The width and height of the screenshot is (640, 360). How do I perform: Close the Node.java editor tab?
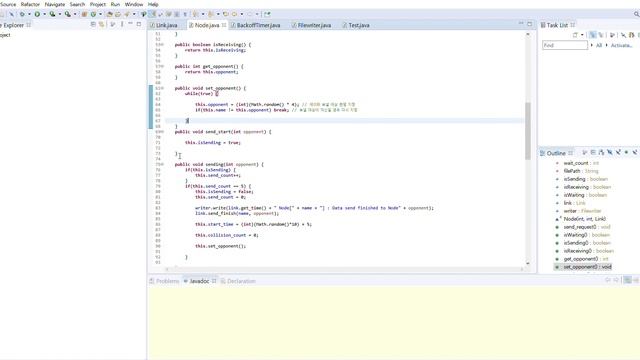[224, 25]
